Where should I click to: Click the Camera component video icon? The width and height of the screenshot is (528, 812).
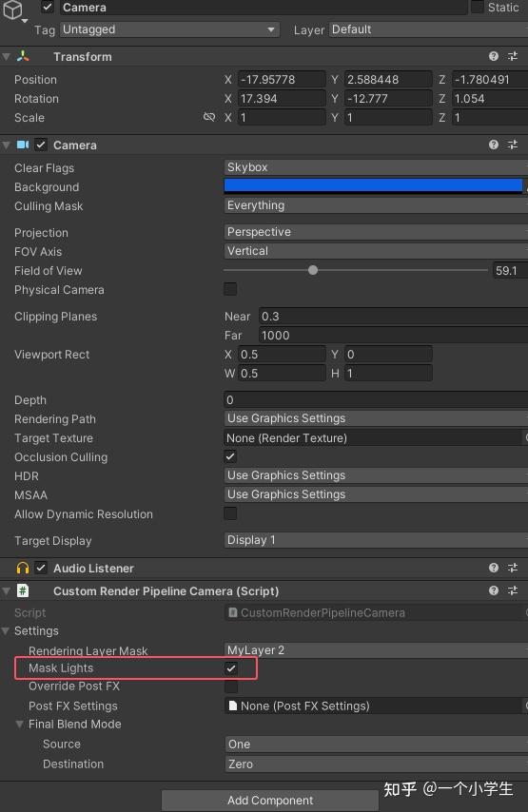pyautogui.click(x=23, y=145)
